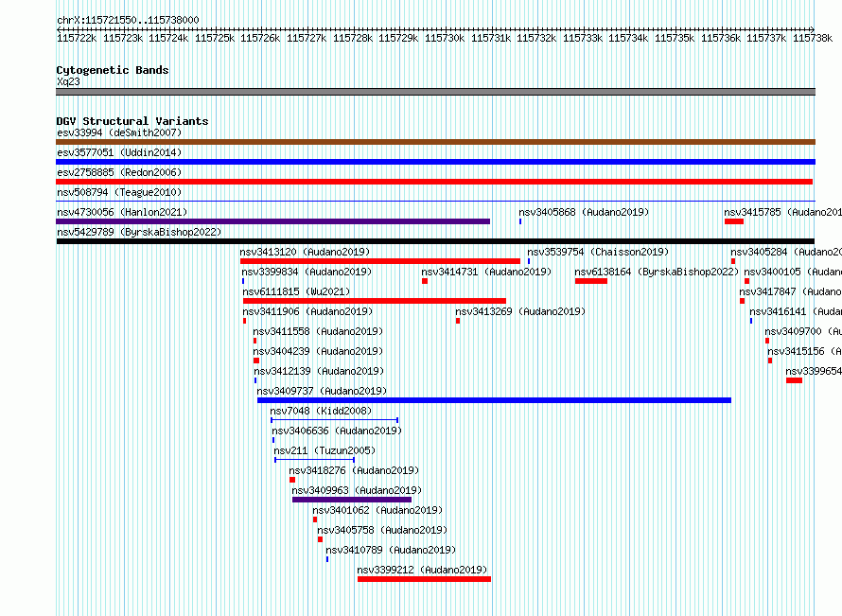Click the 115725k ruler position
Viewport: 842px width, 616px height.
tap(215, 38)
